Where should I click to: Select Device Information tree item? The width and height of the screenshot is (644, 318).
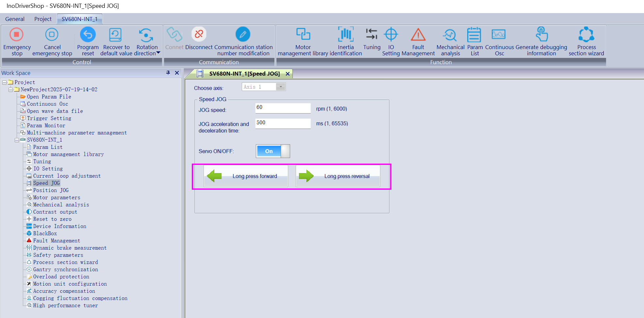(x=60, y=226)
